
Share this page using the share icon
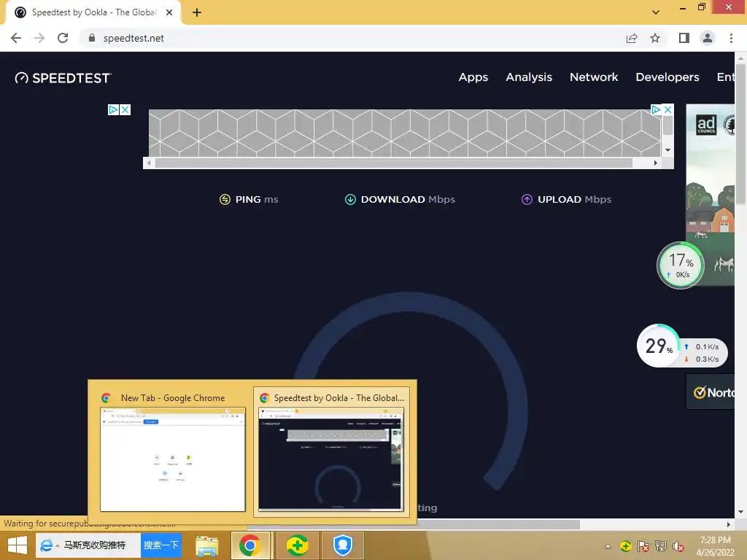tap(632, 38)
